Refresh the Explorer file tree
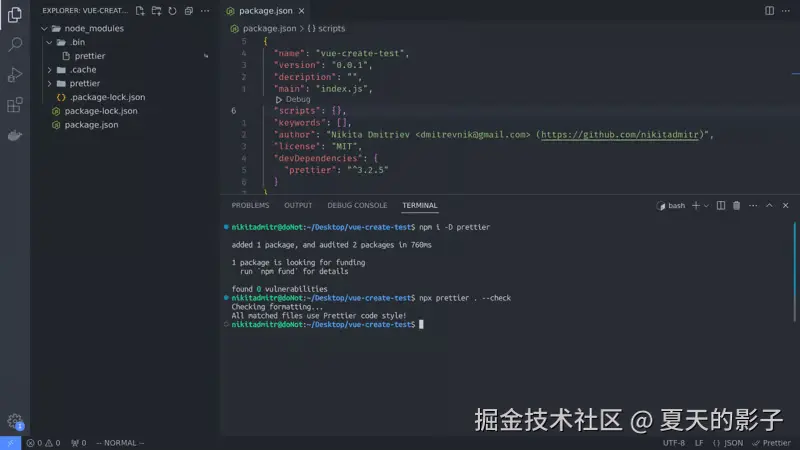The height and width of the screenshot is (450, 800). pyautogui.click(x=172, y=11)
